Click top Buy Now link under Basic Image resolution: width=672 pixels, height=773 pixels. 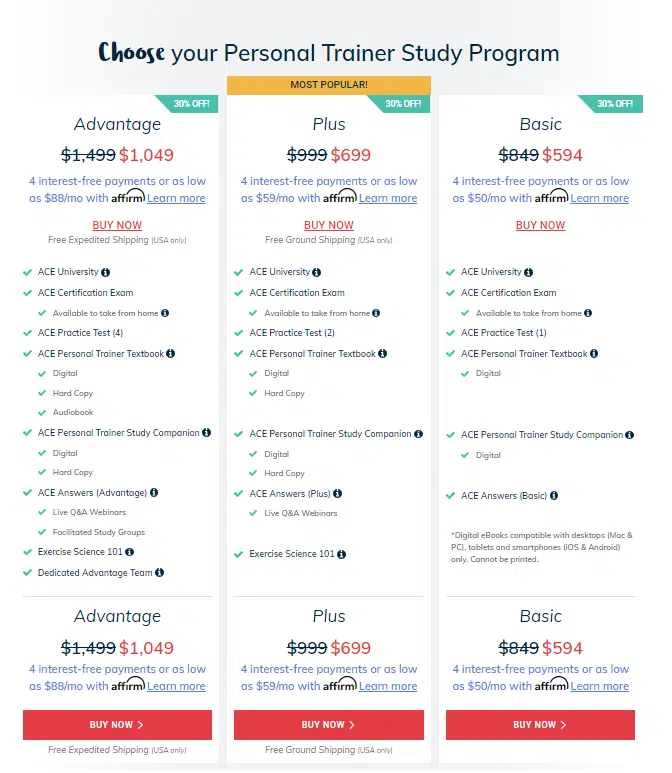click(541, 225)
